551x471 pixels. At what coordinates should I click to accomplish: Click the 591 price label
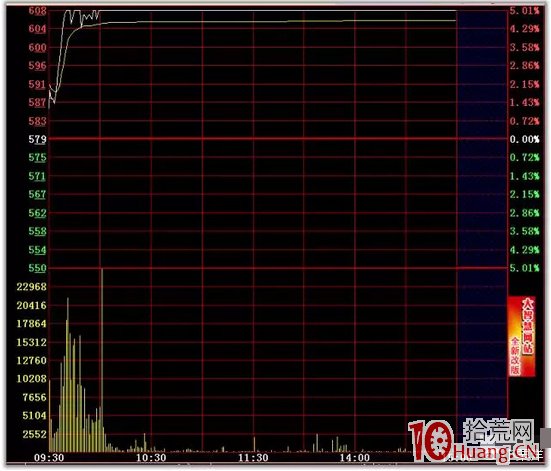pos(37,84)
